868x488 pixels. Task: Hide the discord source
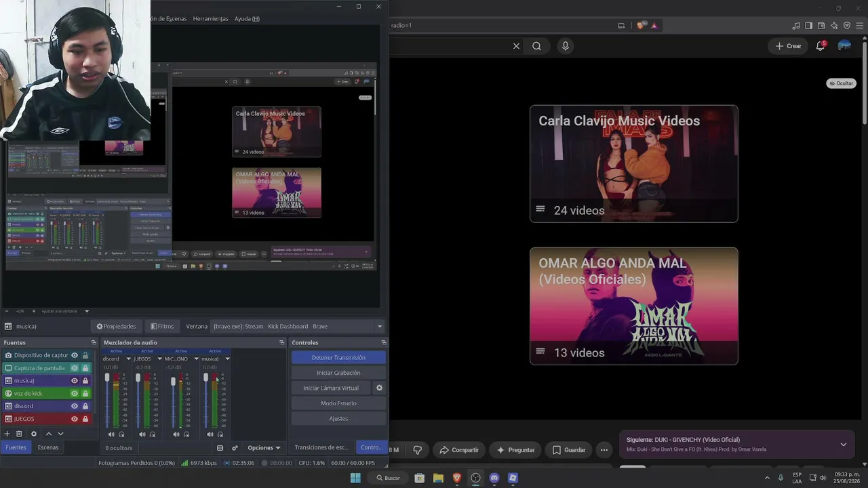tap(75, 406)
